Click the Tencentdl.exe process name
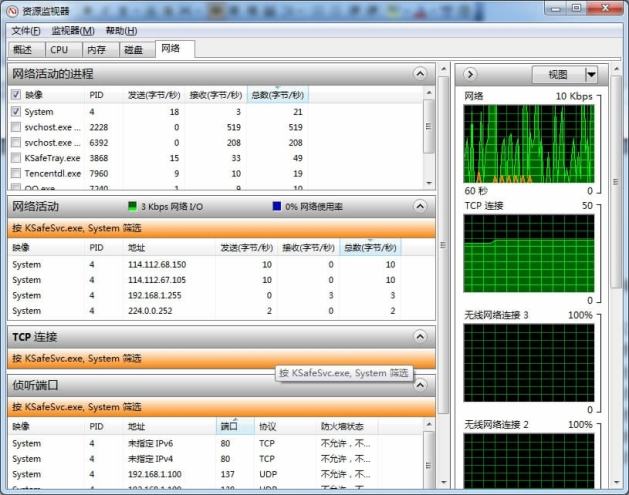 pyautogui.click(x=53, y=174)
